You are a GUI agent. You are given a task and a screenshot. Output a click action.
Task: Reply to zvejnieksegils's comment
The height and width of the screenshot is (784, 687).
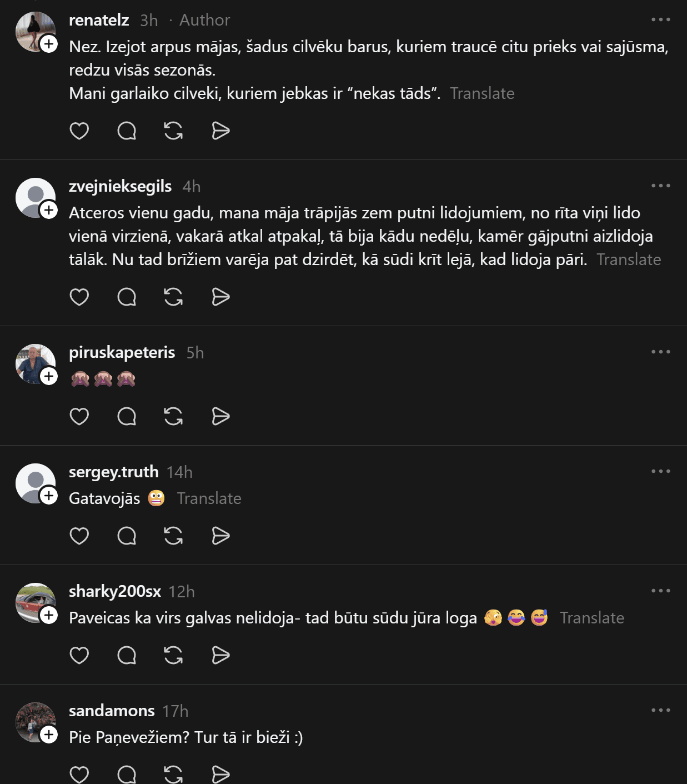127,297
